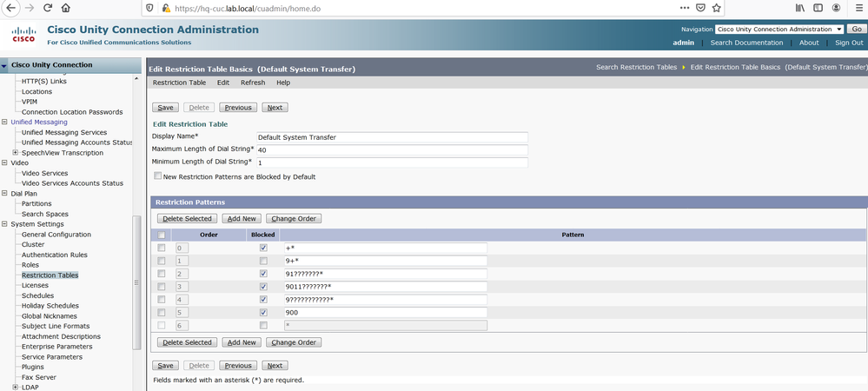Open Partitions under Dial Plan
The width and height of the screenshot is (868, 391).
36,204
